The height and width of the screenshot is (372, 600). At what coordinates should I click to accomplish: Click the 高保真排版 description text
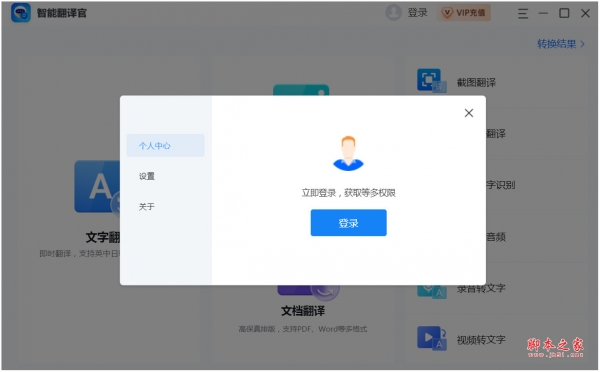pyautogui.click(x=303, y=329)
